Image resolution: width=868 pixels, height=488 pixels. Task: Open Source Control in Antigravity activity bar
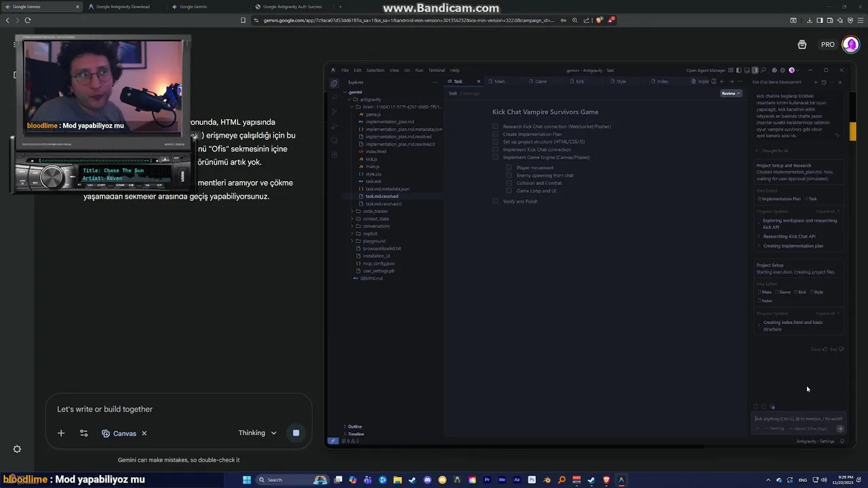[334, 112]
